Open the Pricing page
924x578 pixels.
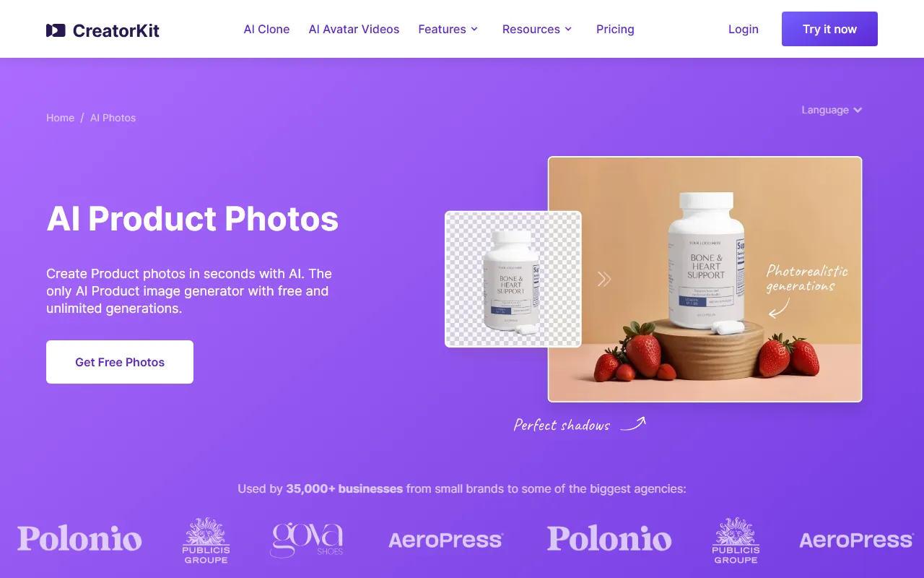click(x=615, y=29)
